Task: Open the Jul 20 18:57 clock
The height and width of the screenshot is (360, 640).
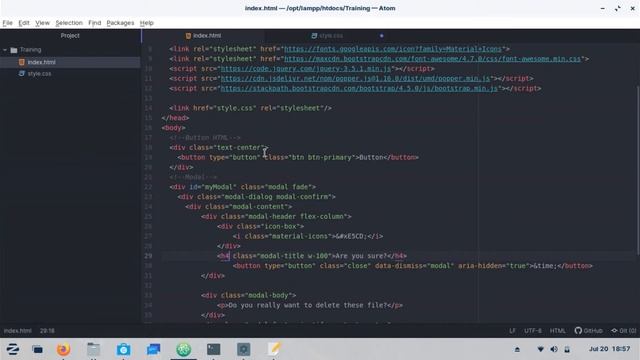Action: [x=609, y=349]
